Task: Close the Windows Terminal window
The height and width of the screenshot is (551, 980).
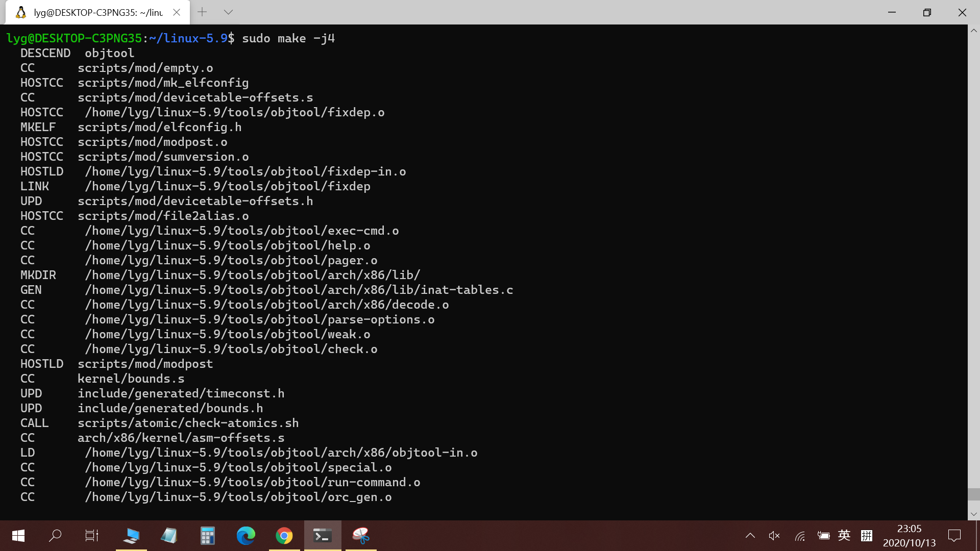Action: (x=962, y=12)
